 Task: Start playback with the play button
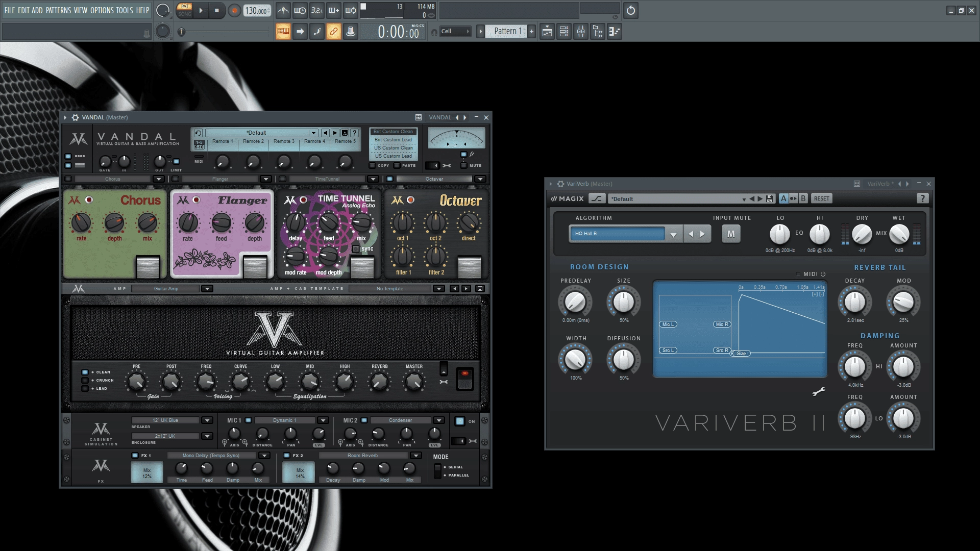[x=201, y=10]
